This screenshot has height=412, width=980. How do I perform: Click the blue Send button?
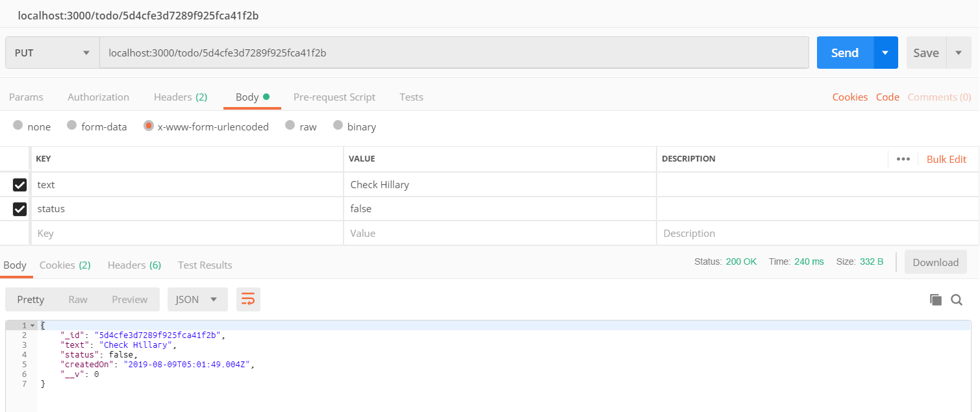844,53
